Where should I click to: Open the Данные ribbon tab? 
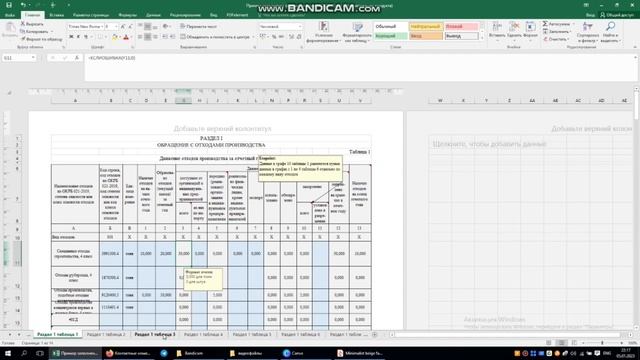[x=153, y=15]
